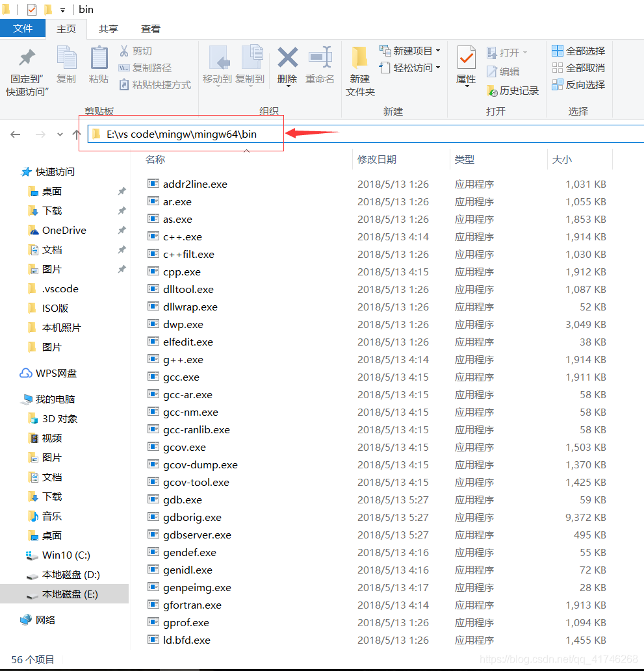Click the Forward navigation arrow
644x671 pixels.
(x=40, y=134)
